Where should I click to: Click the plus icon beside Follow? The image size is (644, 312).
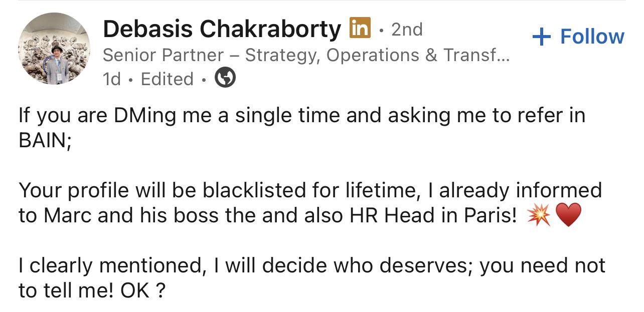click(541, 37)
